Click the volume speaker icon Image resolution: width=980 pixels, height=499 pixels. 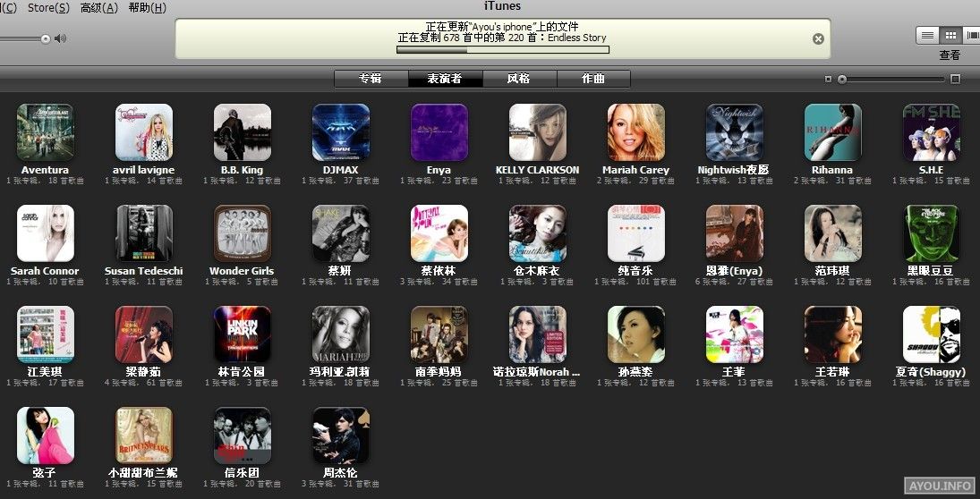point(60,38)
